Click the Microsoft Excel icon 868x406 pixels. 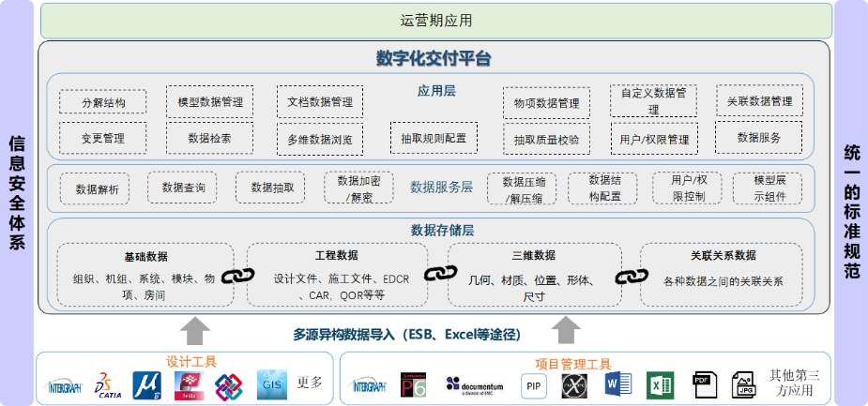660,385
